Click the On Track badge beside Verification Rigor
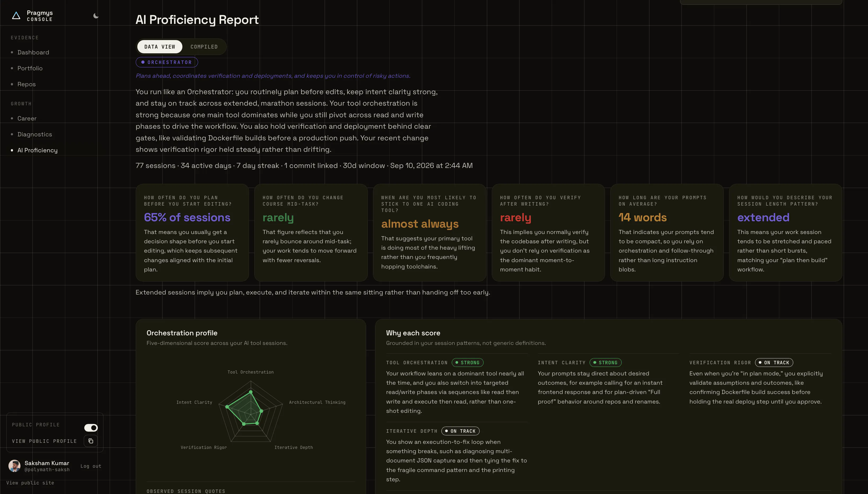Screen dimensions: 868x494 [x=774, y=363]
